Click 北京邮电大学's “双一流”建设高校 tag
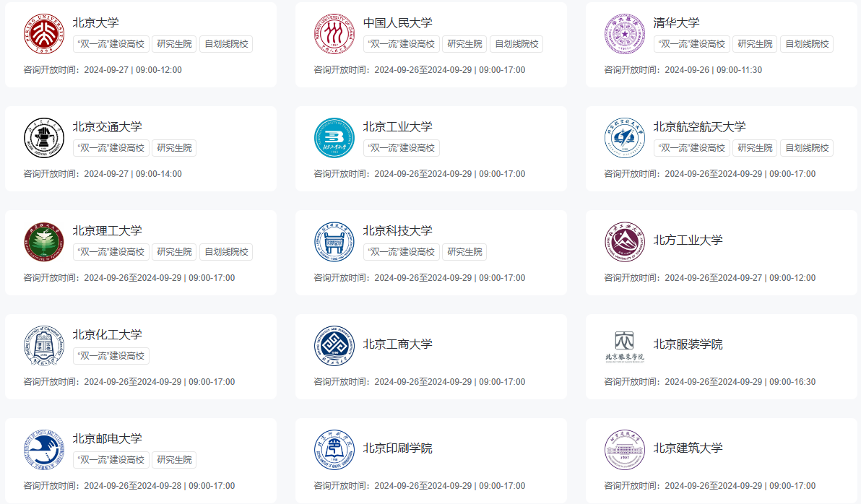 (x=111, y=460)
